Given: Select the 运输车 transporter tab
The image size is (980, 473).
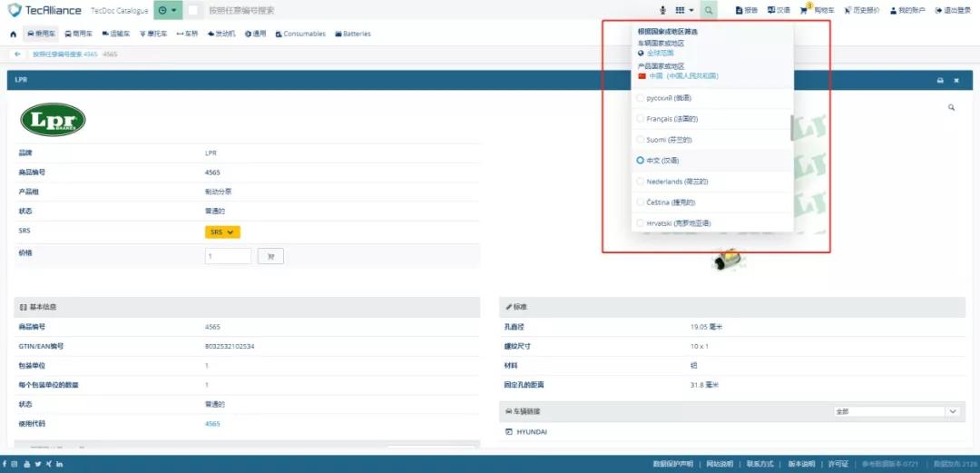Looking at the screenshot, I should click(x=115, y=34).
